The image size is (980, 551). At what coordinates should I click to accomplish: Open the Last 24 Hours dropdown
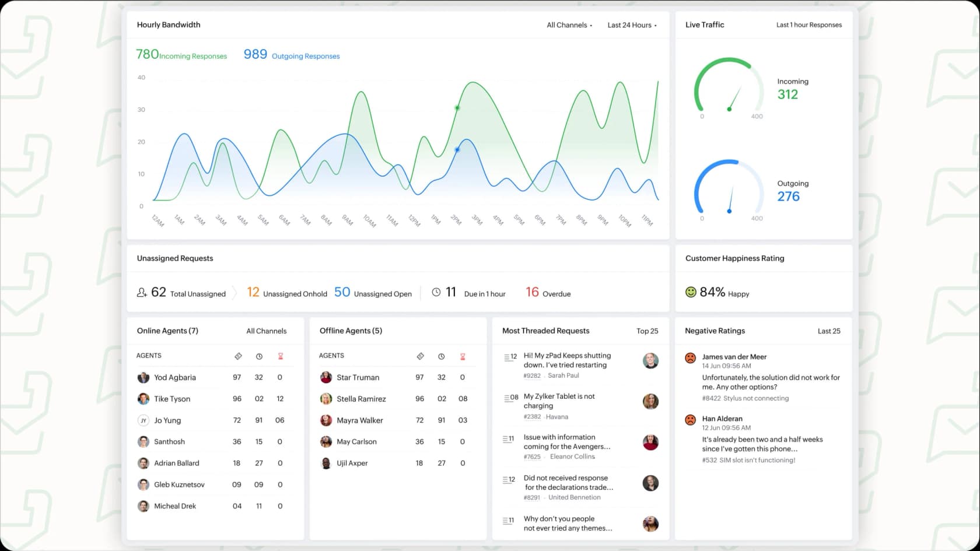pos(632,25)
